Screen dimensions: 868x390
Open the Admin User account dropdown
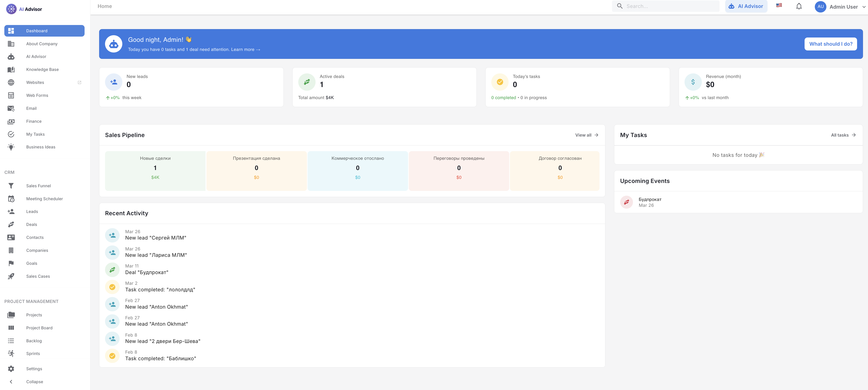tap(841, 7)
